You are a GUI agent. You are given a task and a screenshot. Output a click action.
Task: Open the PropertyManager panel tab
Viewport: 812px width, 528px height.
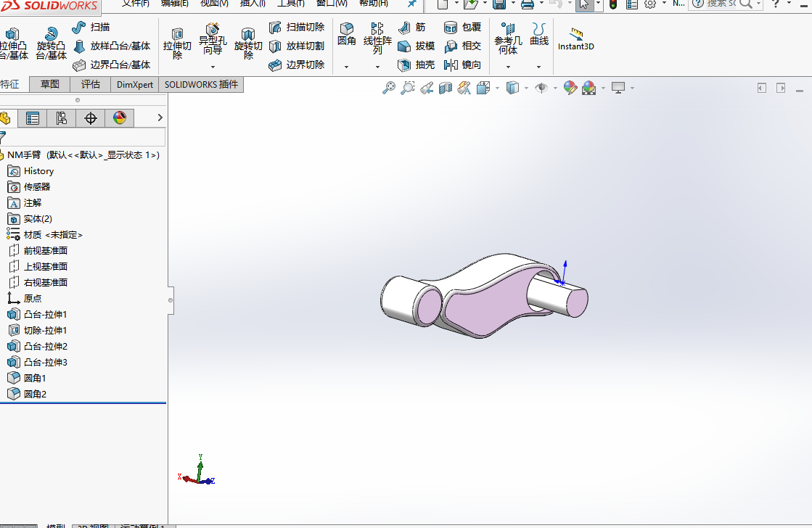click(x=32, y=118)
